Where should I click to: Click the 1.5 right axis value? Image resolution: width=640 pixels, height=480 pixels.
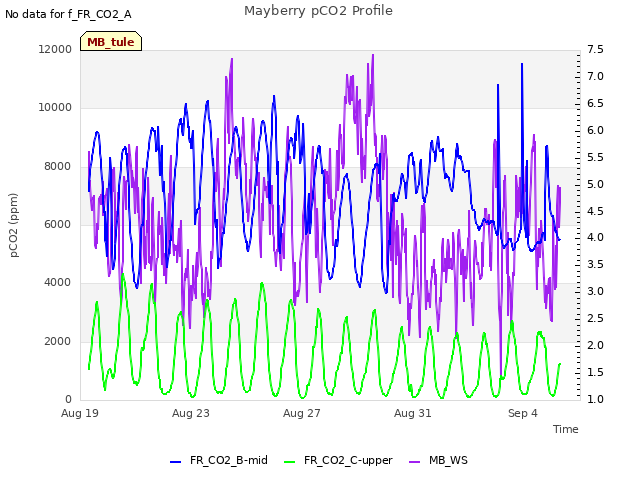coord(595,372)
